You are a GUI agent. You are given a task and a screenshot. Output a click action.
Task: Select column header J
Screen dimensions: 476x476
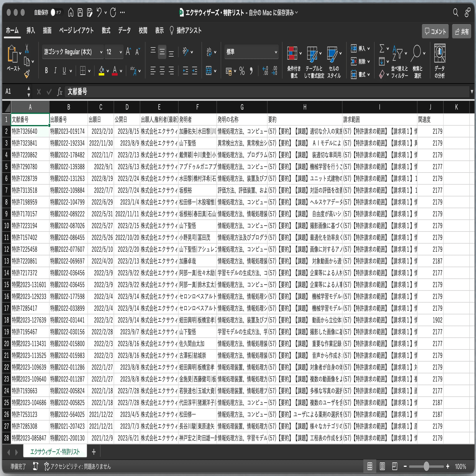point(430,107)
